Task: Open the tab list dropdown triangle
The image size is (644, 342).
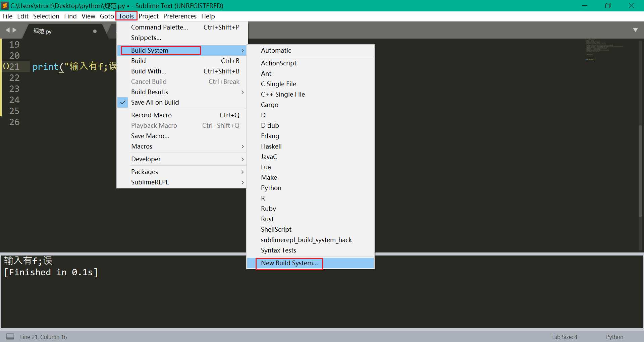Action: [x=635, y=30]
